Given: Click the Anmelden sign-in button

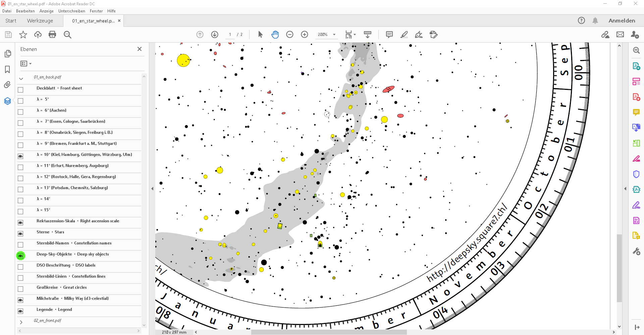Looking at the screenshot, I should point(622,20).
